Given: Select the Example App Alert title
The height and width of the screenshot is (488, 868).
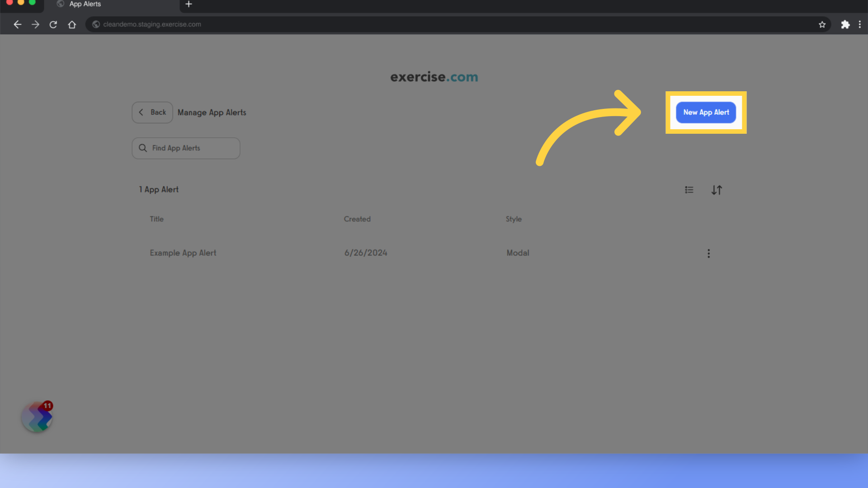Looking at the screenshot, I should tap(183, 253).
